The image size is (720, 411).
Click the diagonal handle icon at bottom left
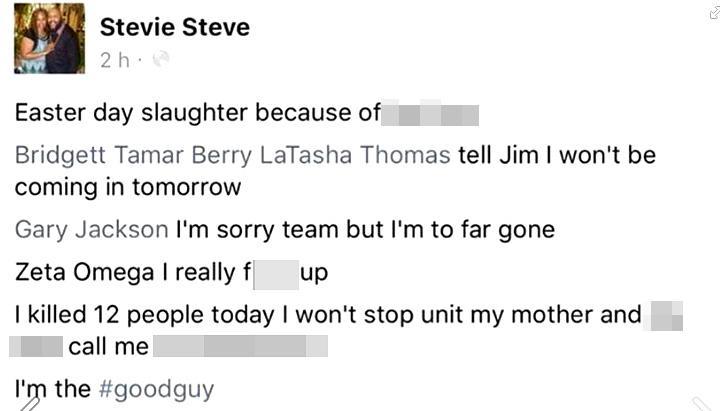point(30,404)
